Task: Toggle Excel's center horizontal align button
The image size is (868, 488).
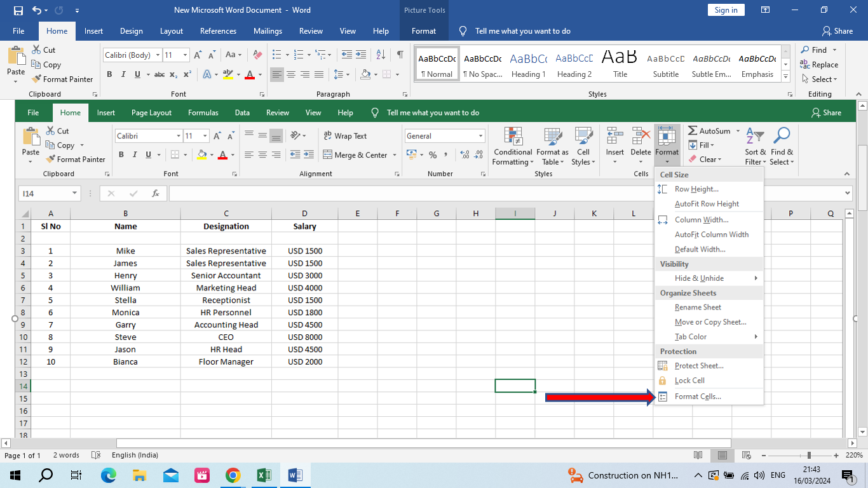Action: 262,155
